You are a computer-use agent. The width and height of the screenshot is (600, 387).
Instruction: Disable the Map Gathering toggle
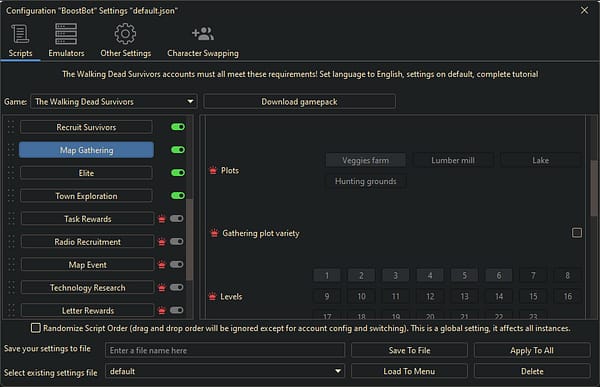tap(178, 150)
